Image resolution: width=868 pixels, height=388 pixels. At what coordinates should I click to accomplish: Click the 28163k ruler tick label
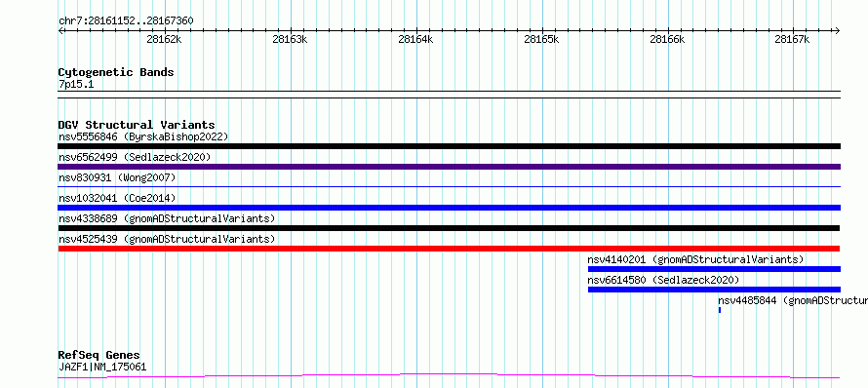click(x=290, y=39)
